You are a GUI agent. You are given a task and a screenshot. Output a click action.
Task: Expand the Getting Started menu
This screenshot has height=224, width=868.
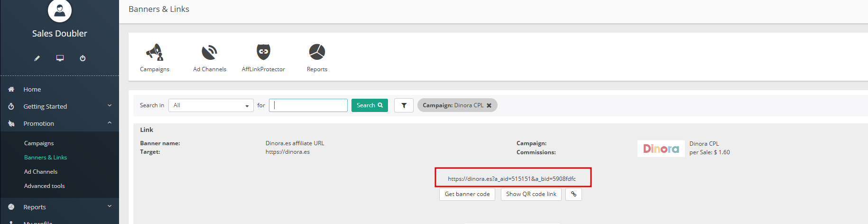pos(60,106)
